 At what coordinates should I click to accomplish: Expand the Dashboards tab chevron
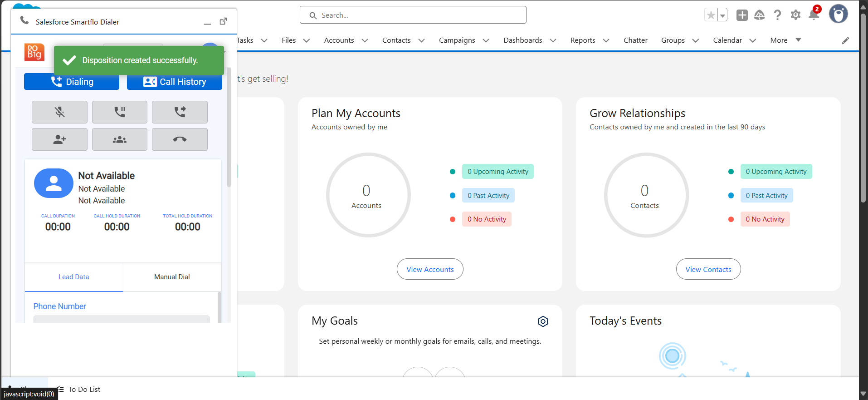[553, 40]
